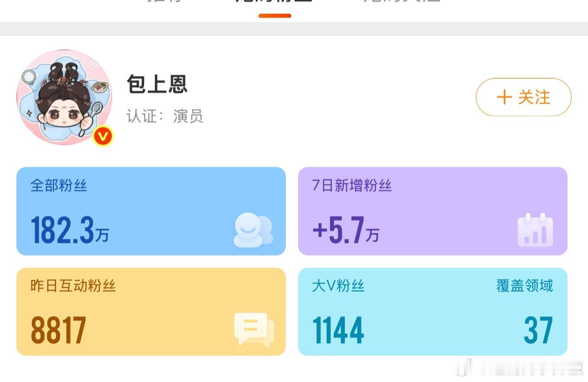Tap the +5.7万 new fans figure

pos(346,231)
